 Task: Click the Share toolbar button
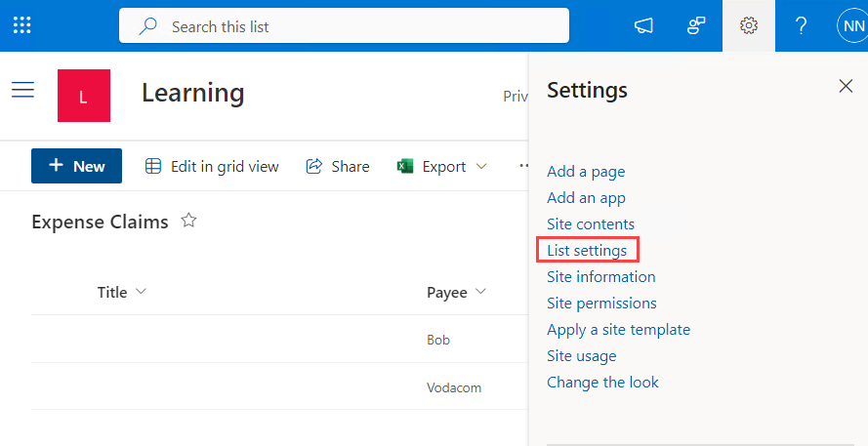point(338,167)
